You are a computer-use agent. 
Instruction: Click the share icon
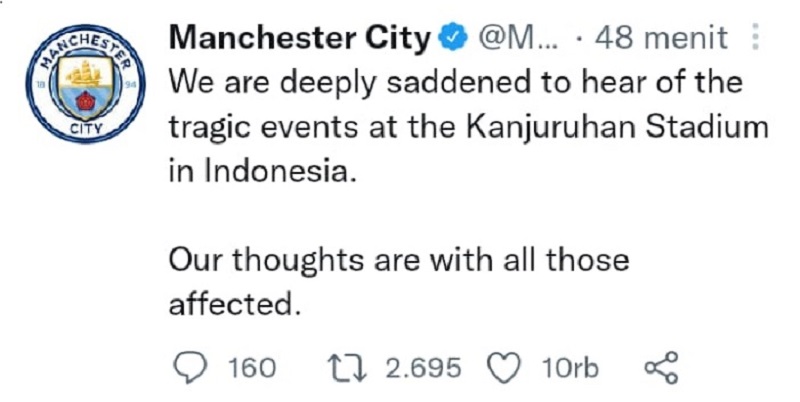(662, 368)
